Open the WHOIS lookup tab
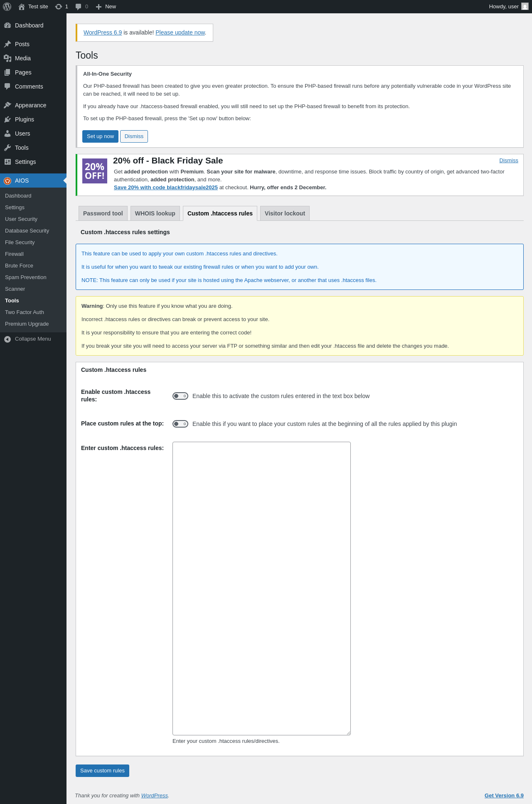This screenshot has width=532, height=804. tap(155, 213)
